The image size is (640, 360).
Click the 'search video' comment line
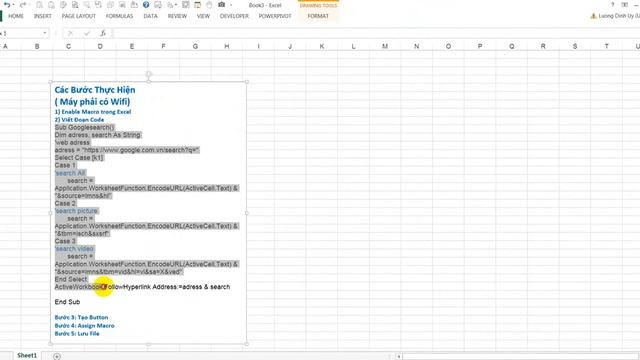coord(74,249)
